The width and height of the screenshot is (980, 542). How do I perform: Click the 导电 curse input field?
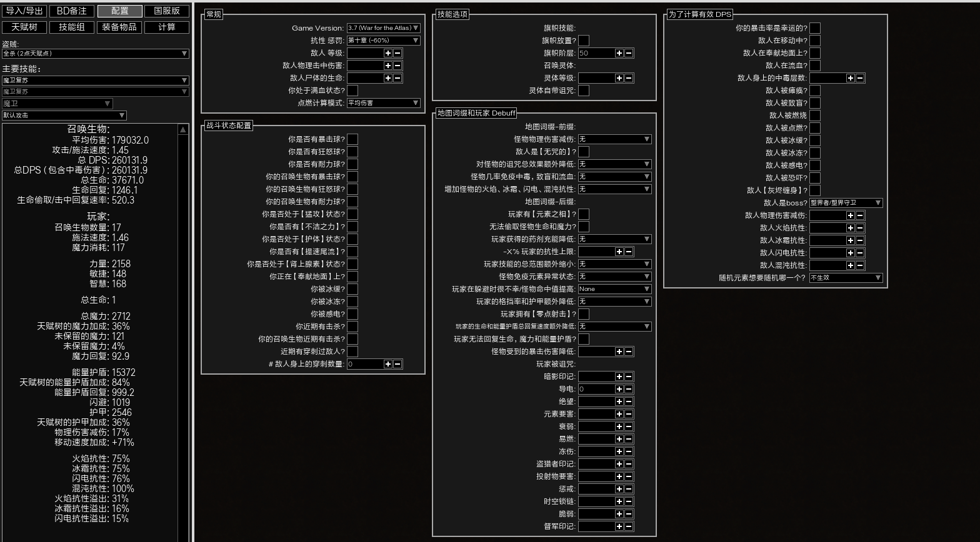pos(596,389)
